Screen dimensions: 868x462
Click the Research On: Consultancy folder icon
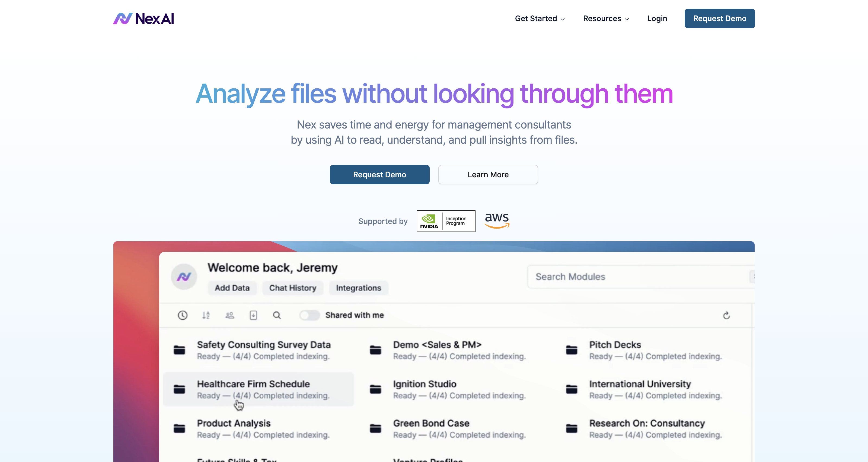coord(571,429)
